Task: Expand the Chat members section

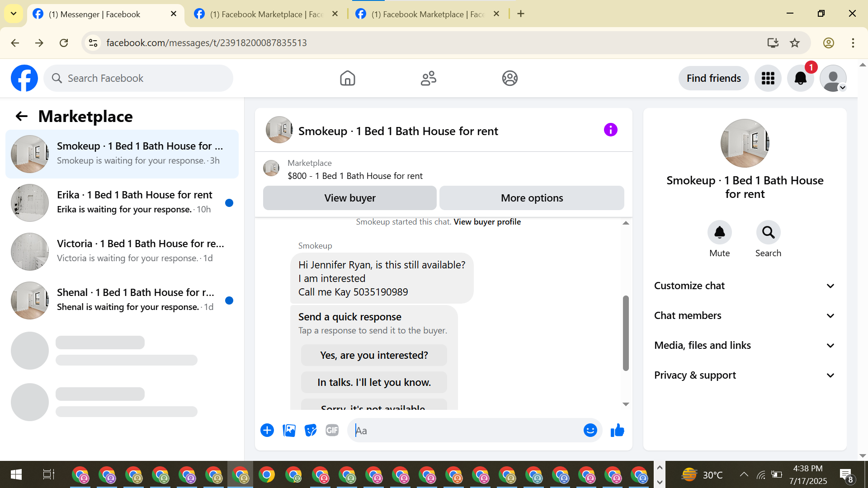Action: [744, 315]
